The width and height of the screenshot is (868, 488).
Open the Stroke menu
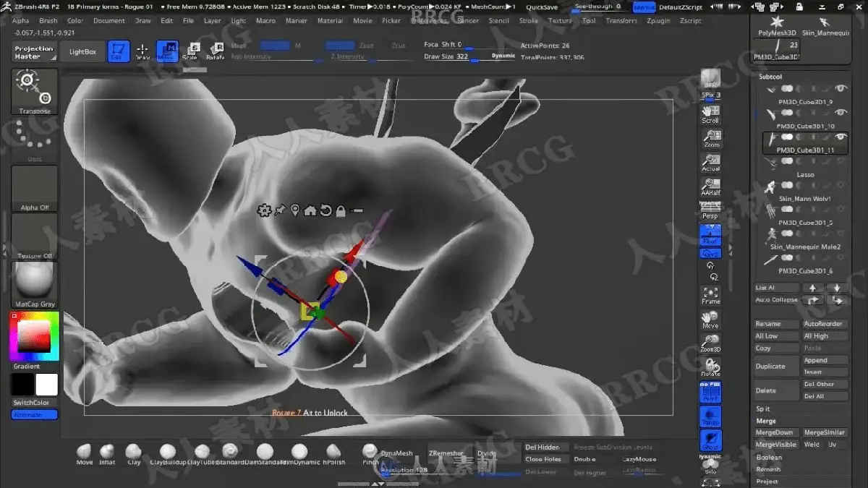(529, 21)
